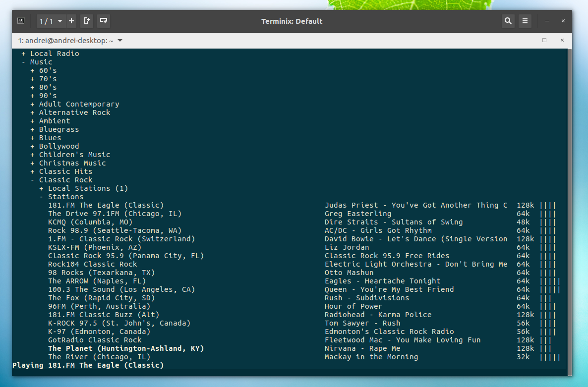Close the Terminix window
Screen dimensions: 588x387
[x=563, y=21]
